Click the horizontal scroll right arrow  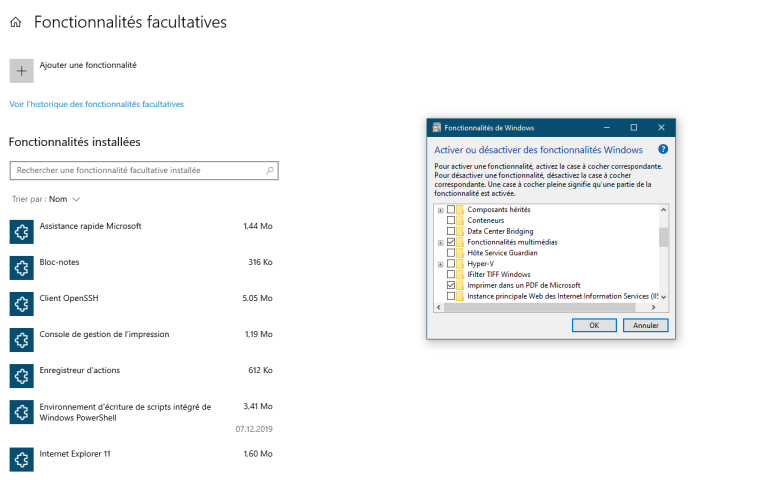pos(653,307)
